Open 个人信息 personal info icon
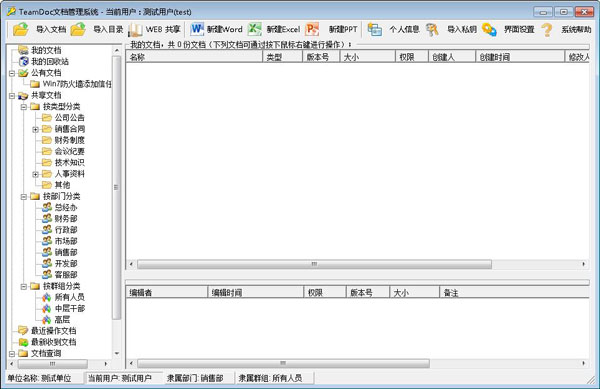600x389 pixels. click(375, 29)
